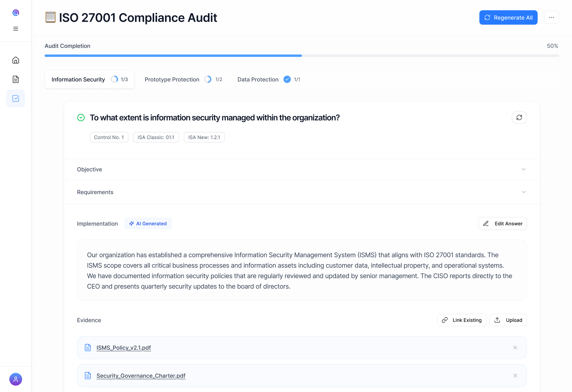Click the document icon beside ISMS_Policy_v2.1.pdf

(88, 348)
